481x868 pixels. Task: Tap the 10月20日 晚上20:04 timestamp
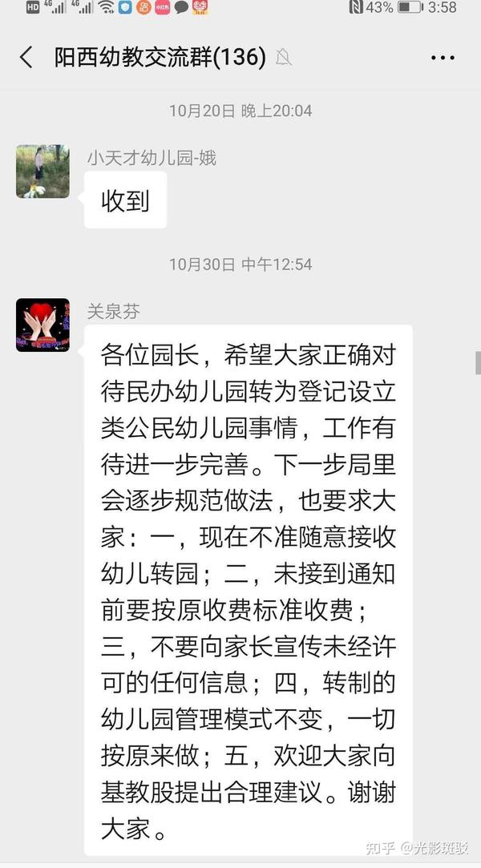[240, 111]
